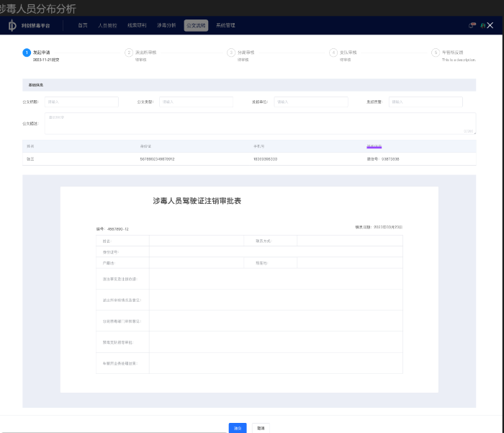The image size is (504, 433).
Task: Focus the 公文描述 text area
Action: point(259,123)
